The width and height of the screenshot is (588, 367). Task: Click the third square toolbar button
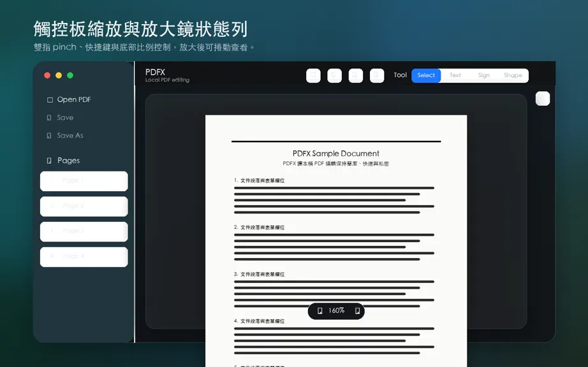coord(356,75)
